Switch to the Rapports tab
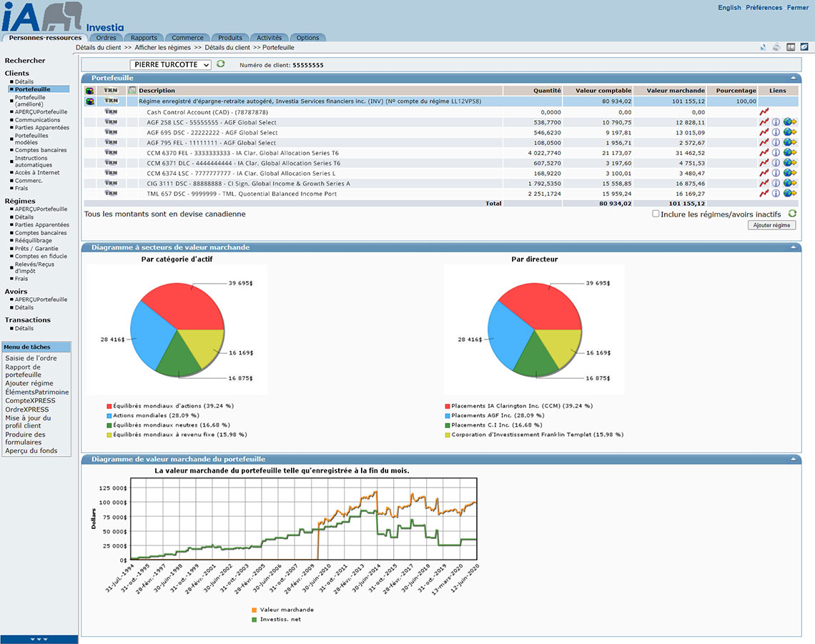 [144, 37]
